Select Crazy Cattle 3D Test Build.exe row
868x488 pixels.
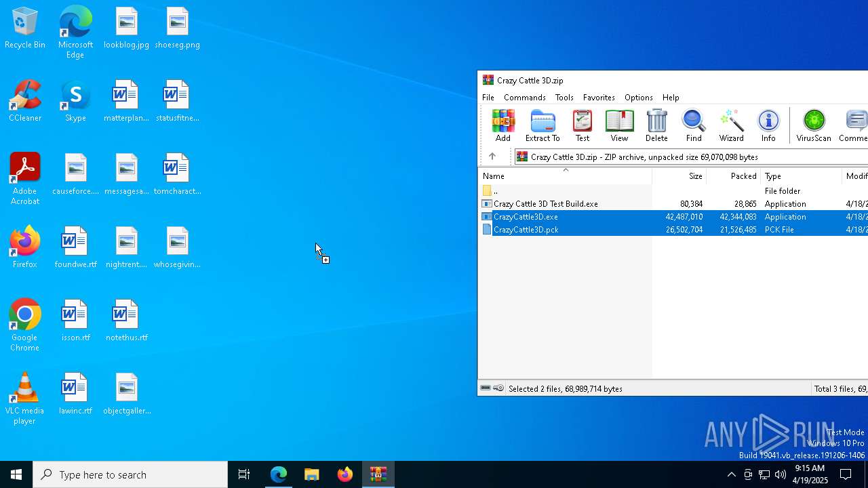pos(673,204)
